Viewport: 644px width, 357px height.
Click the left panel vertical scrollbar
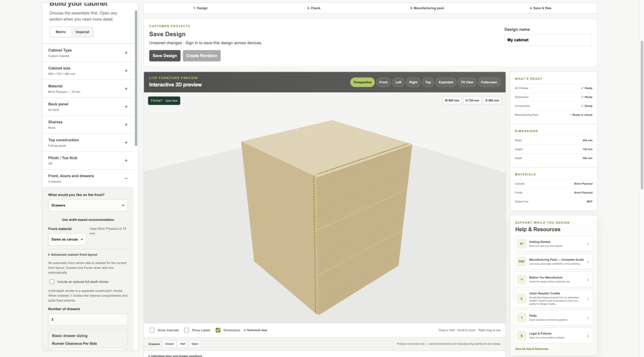[136, 78]
